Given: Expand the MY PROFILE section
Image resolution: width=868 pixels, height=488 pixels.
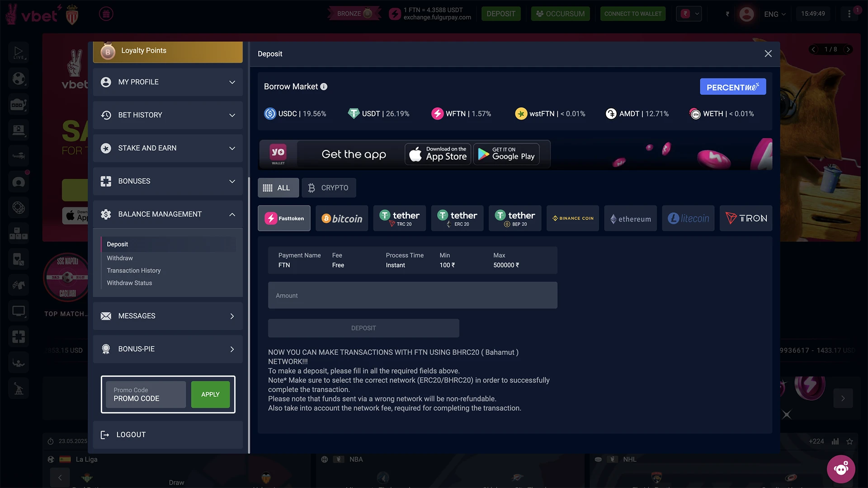Looking at the screenshot, I should pos(168,82).
